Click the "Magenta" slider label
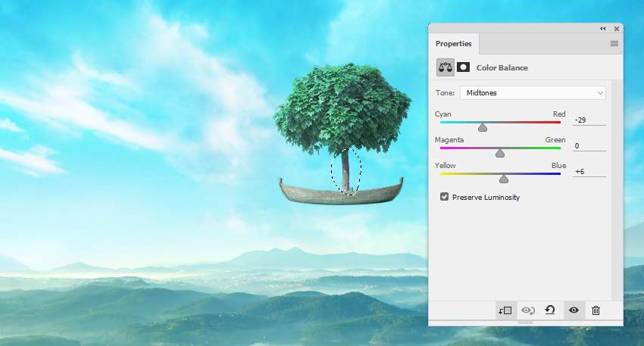 (x=449, y=140)
